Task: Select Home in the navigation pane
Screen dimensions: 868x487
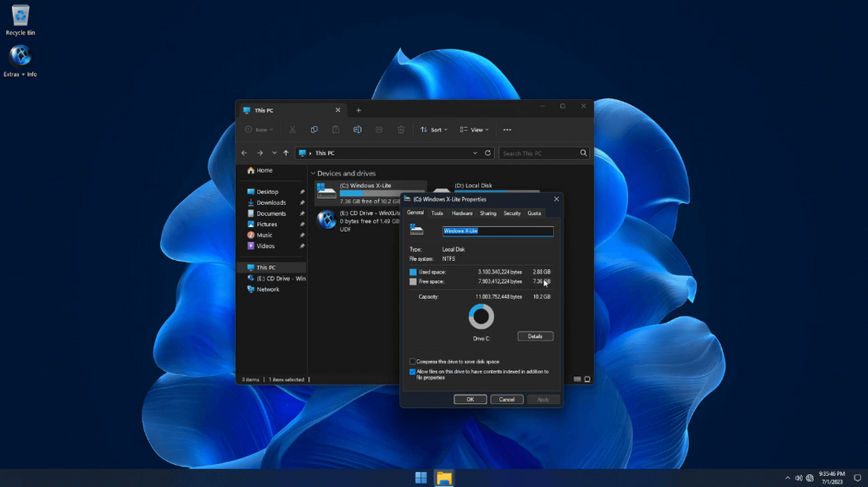Action: pyautogui.click(x=260, y=170)
